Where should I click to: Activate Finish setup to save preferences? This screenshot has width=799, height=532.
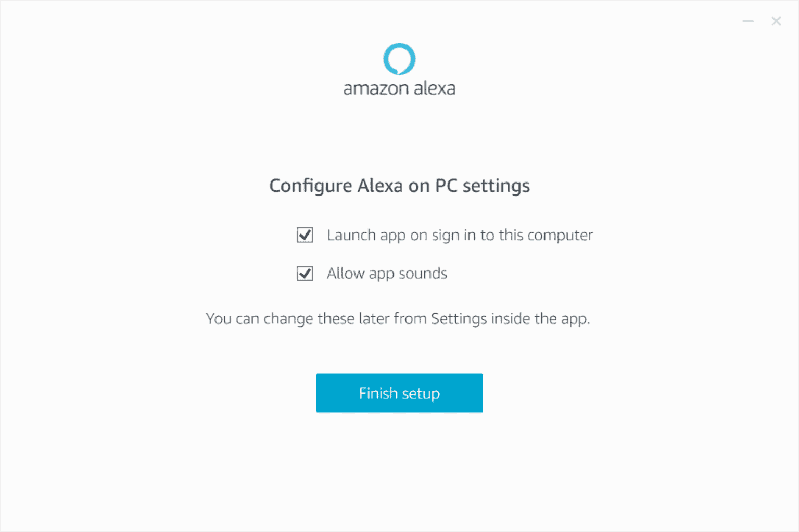(399, 393)
